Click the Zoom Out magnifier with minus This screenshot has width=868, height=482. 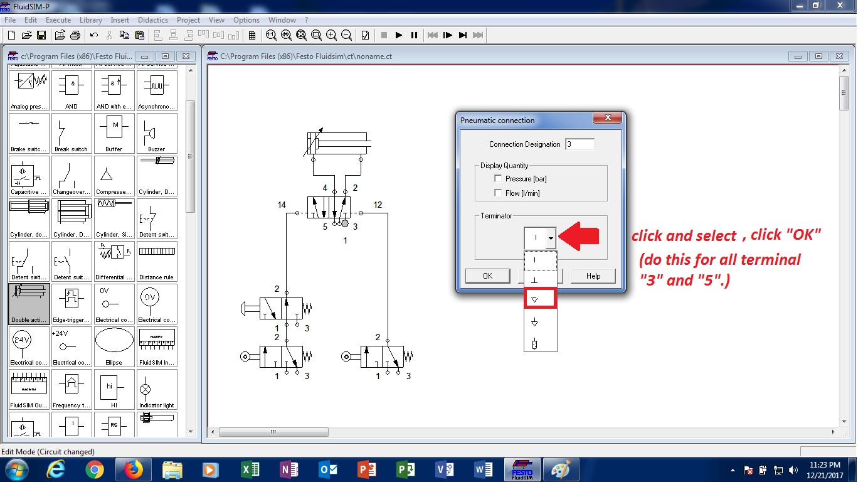click(x=346, y=35)
